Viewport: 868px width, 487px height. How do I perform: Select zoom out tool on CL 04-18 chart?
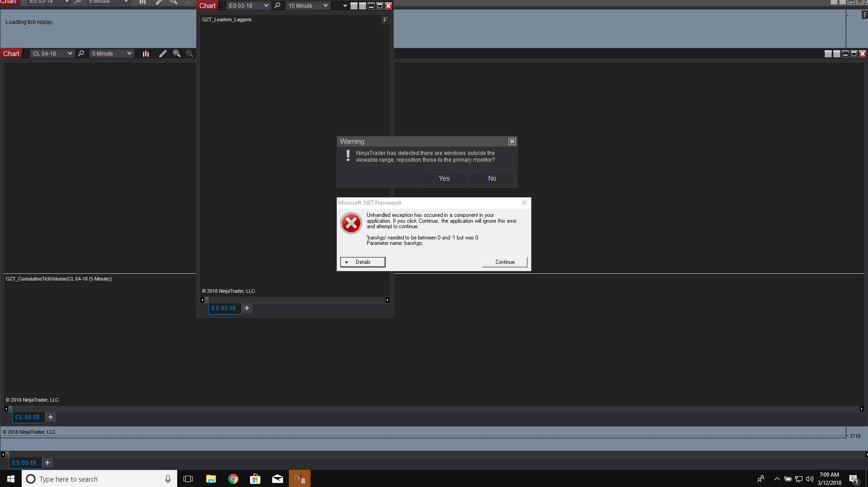[x=189, y=54]
